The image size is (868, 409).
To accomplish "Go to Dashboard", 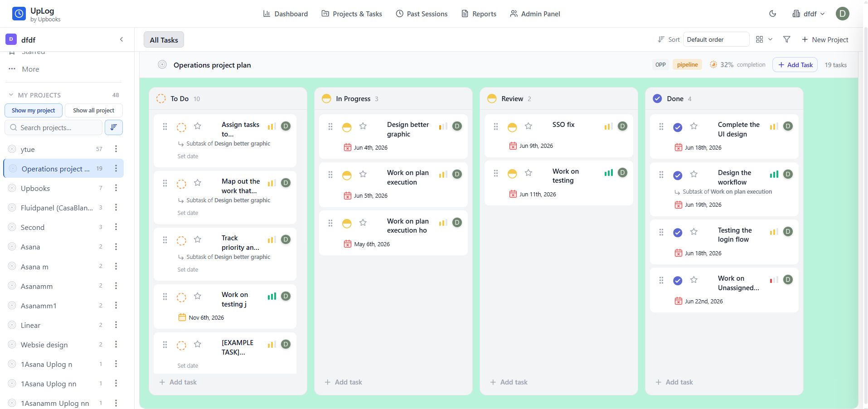I will click(x=286, y=14).
